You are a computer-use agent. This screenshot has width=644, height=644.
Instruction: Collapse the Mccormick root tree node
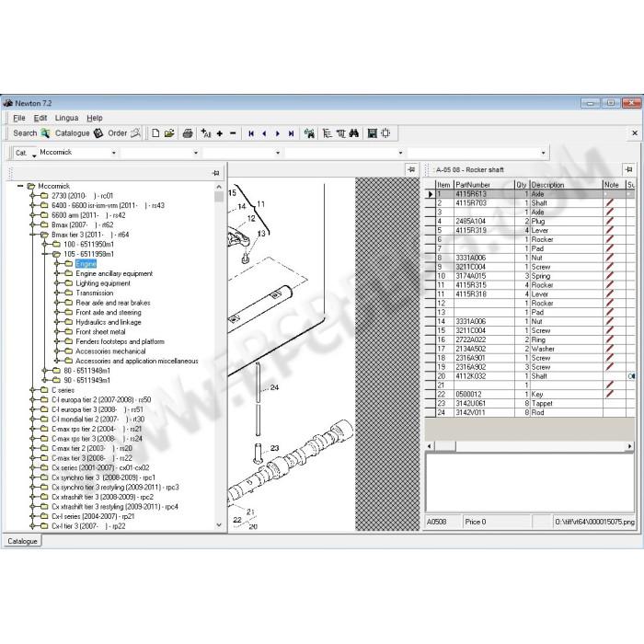click(x=20, y=186)
